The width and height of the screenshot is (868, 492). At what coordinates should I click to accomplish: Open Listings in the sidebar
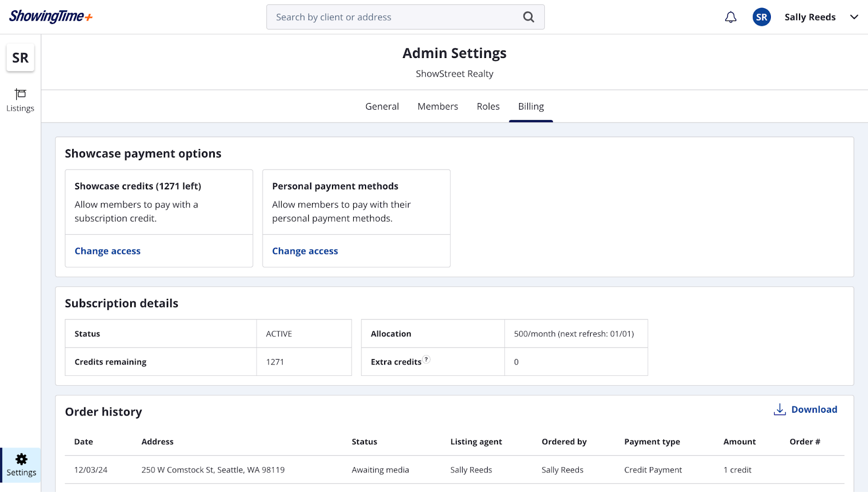[x=20, y=100]
